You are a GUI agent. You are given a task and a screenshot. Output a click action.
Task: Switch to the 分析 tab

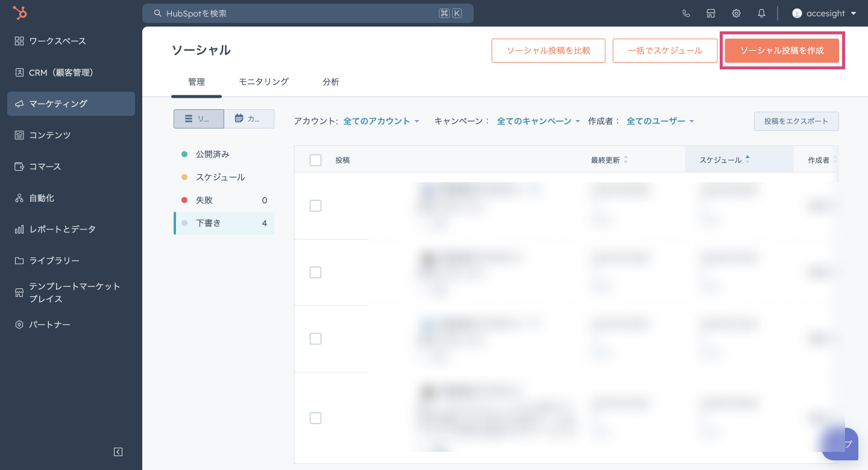331,82
